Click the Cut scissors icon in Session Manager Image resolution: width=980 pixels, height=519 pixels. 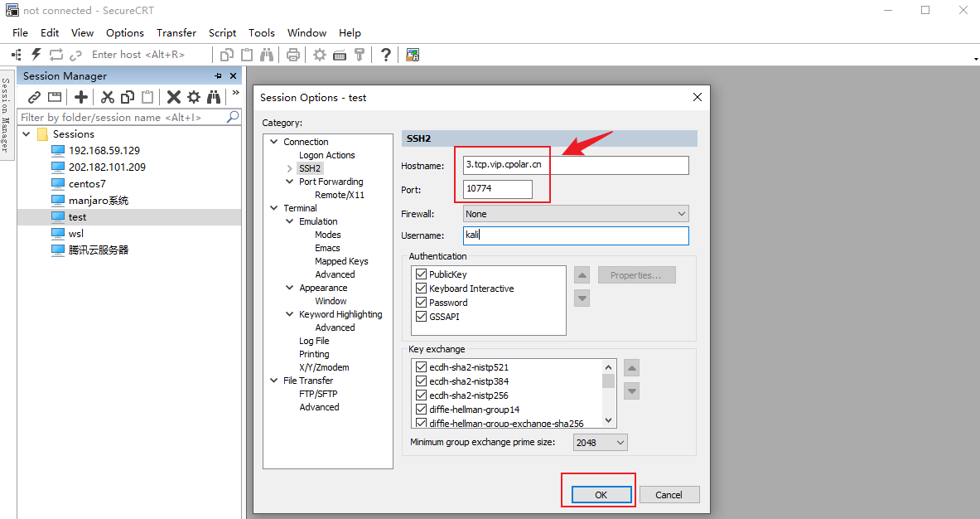coord(108,97)
